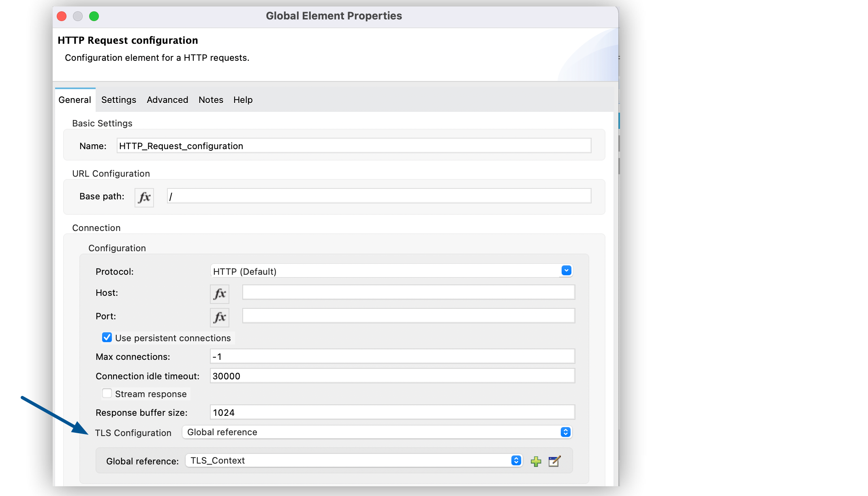
Task: Select TLS Configuration dropdown option
Action: (x=376, y=432)
